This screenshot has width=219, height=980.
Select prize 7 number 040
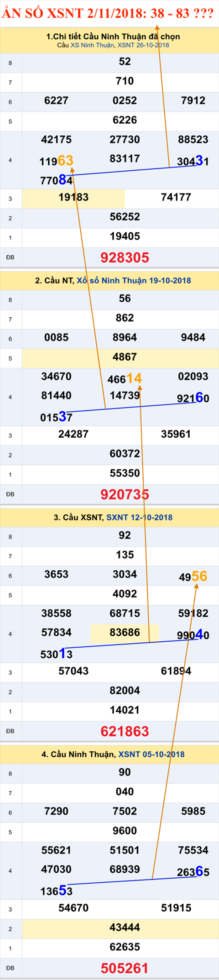coord(125,792)
